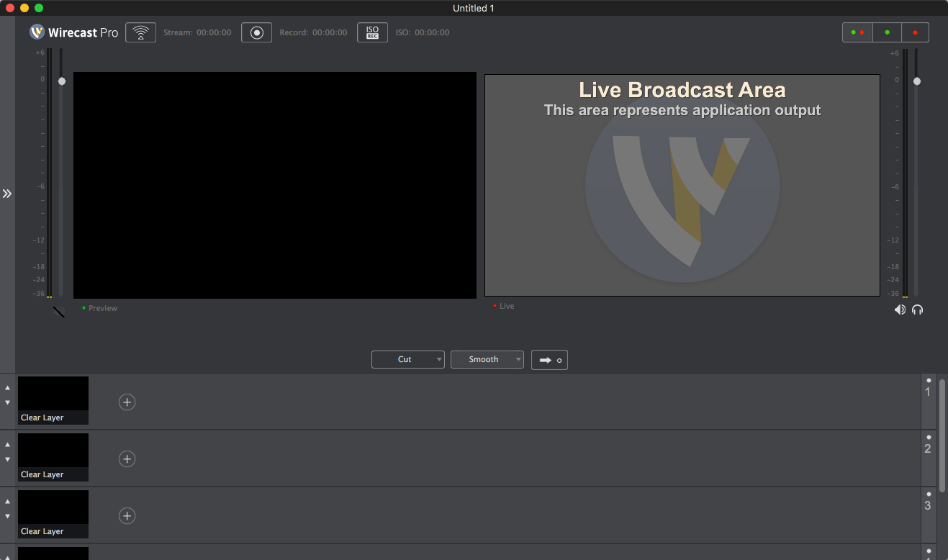Click the right output volume slider handle
The width and height of the screenshot is (948, 560).
coord(917,81)
